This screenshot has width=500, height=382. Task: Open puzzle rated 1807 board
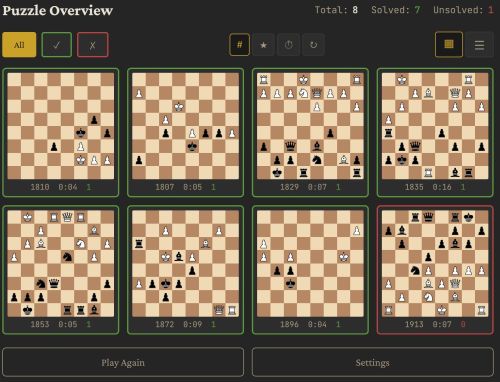coord(185,126)
